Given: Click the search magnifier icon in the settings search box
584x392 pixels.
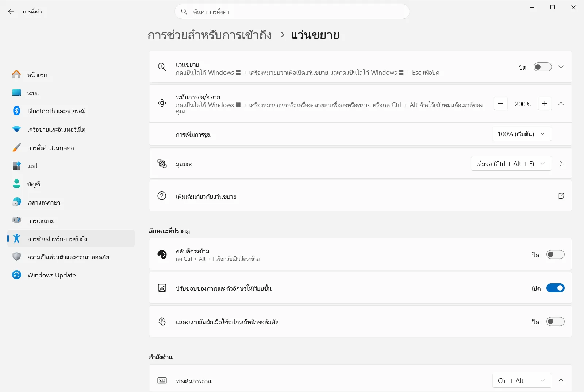Looking at the screenshot, I should pos(184,12).
